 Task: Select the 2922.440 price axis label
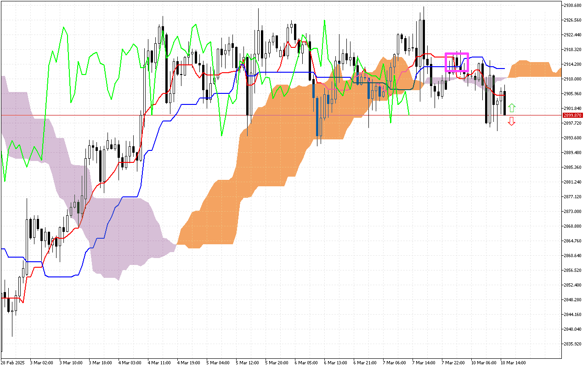click(x=573, y=34)
